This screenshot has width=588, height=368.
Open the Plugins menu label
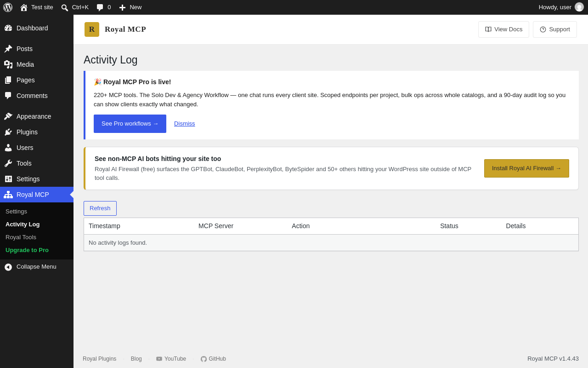point(27,132)
